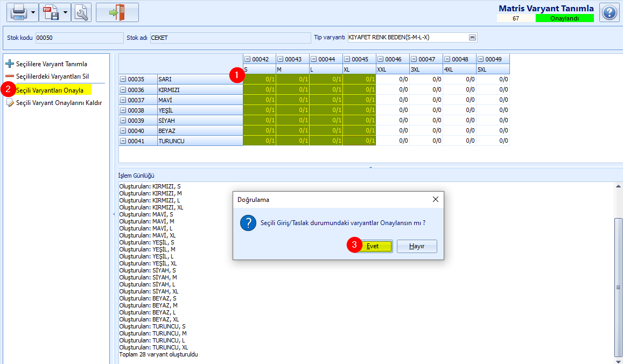Select Seçili Varyantları Onayla option
623x364 pixels.
point(50,90)
